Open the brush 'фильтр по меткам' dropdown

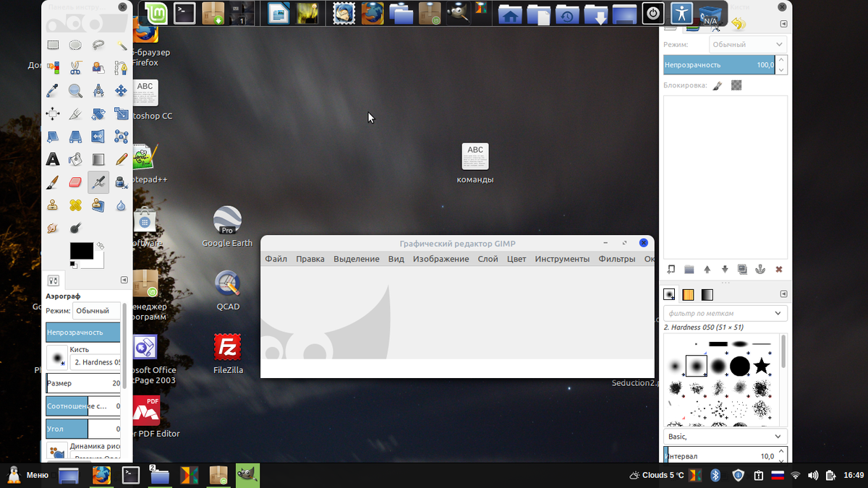pos(726,313)
